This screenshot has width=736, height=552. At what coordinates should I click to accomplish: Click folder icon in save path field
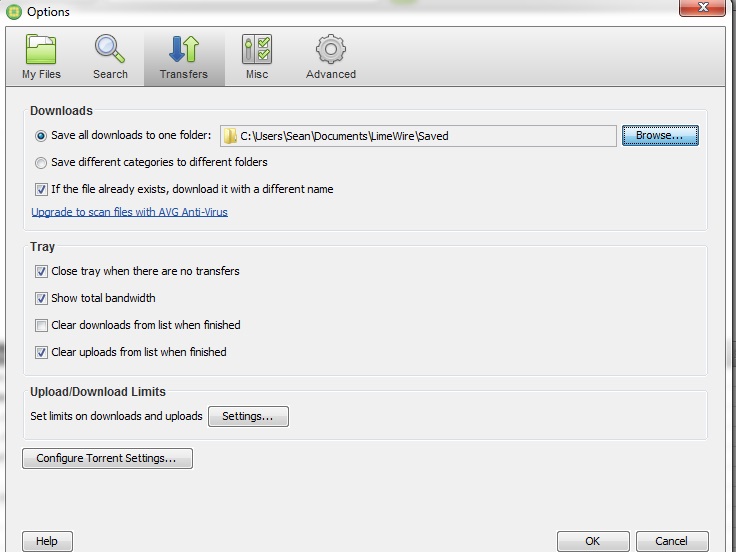point(230,136)
